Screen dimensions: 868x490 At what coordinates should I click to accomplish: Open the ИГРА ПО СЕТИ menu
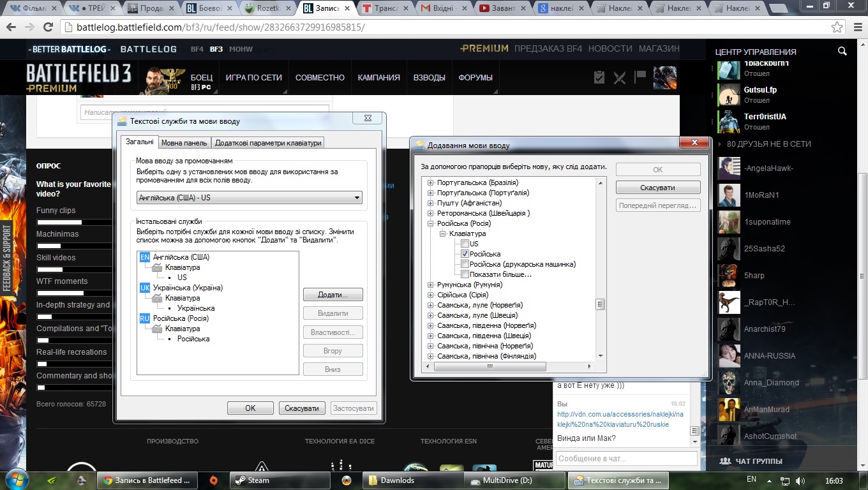(x=253, y=78)
